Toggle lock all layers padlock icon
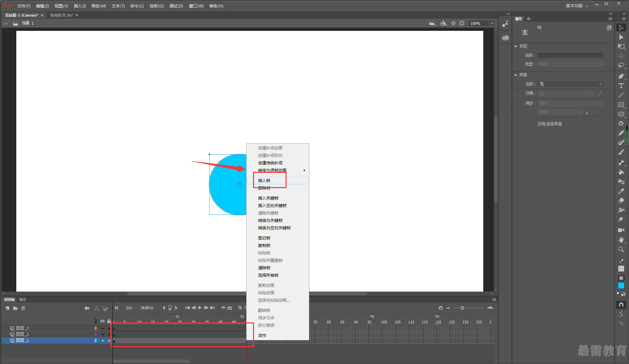The image size is (629, 364). click(x=109, y=321)
